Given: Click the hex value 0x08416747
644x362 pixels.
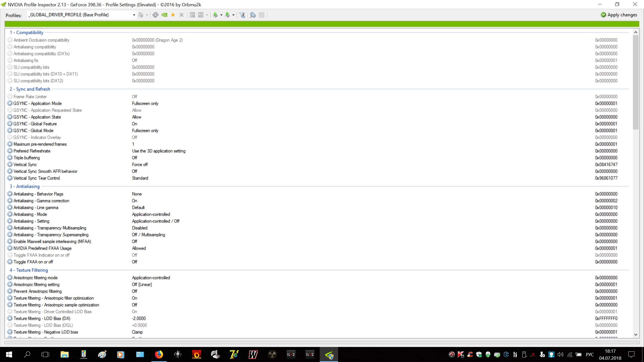Looking at the screenshot, I should 606,164.
